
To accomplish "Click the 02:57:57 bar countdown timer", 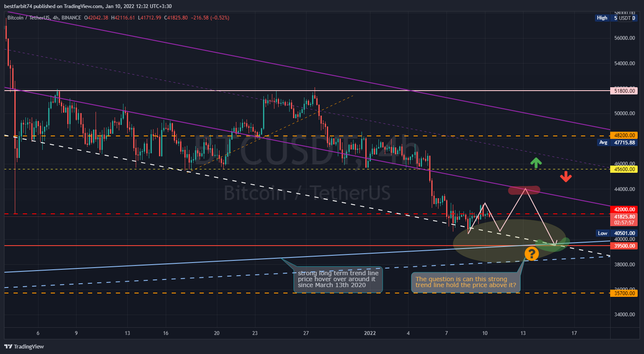I will click(624, 223).
